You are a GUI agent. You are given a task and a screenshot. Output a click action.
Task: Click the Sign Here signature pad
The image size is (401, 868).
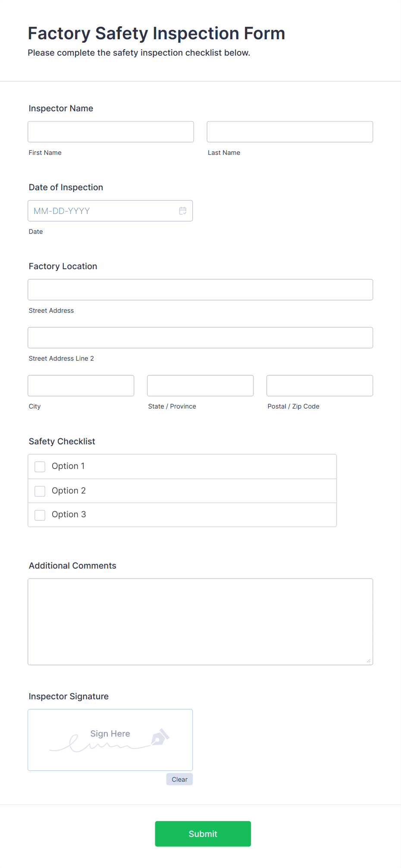[110, 739]
